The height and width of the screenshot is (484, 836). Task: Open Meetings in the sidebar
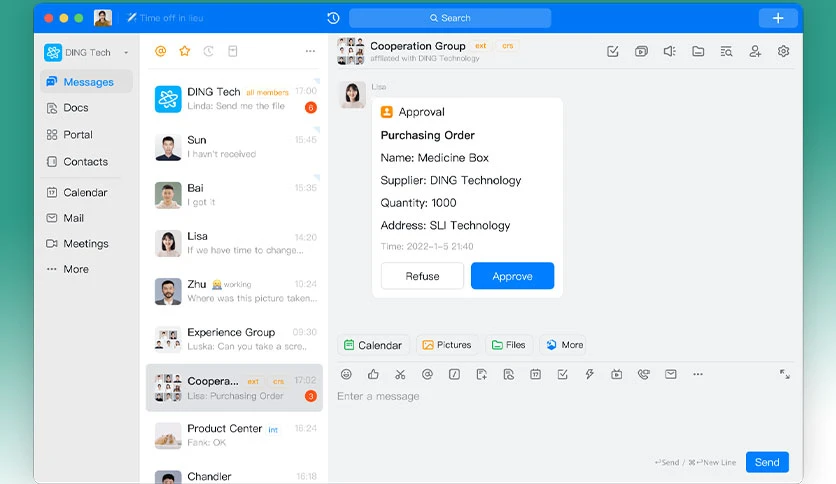point(78,244)
